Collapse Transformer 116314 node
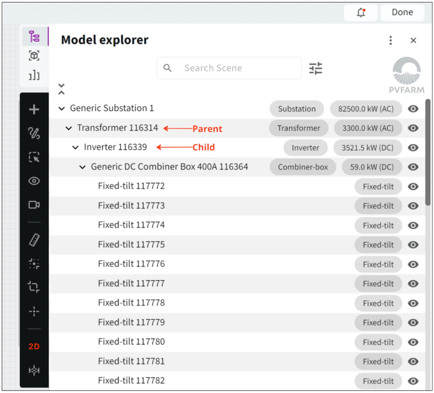434x393 pixels. (x=69, y=128)
